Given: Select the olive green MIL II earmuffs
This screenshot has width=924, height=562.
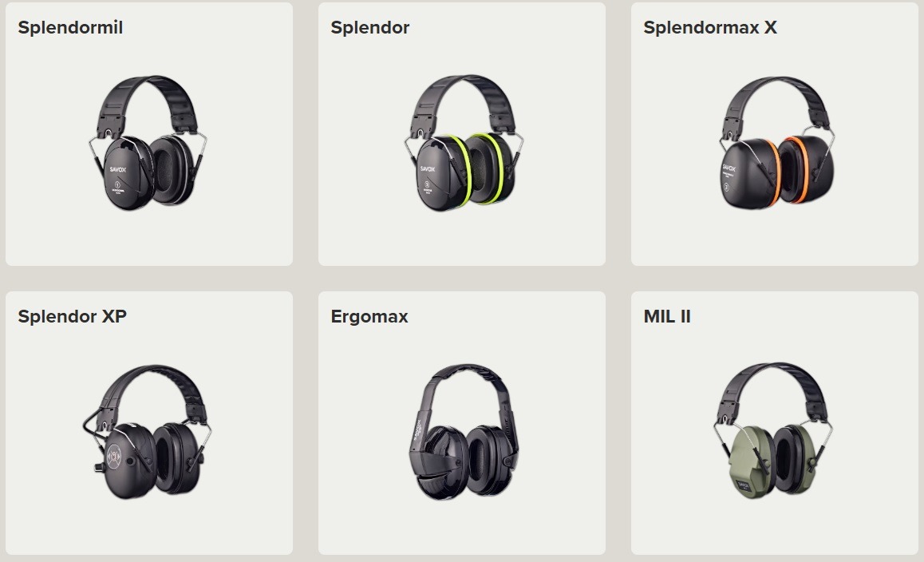Looking at the screenshot, I should [x=774, y=430].
